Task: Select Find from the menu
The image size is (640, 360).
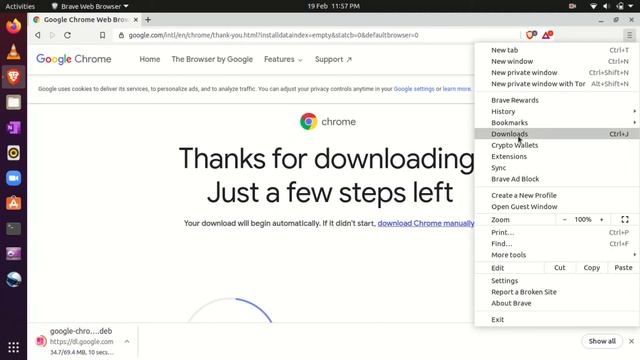Action: pos(557,244)
